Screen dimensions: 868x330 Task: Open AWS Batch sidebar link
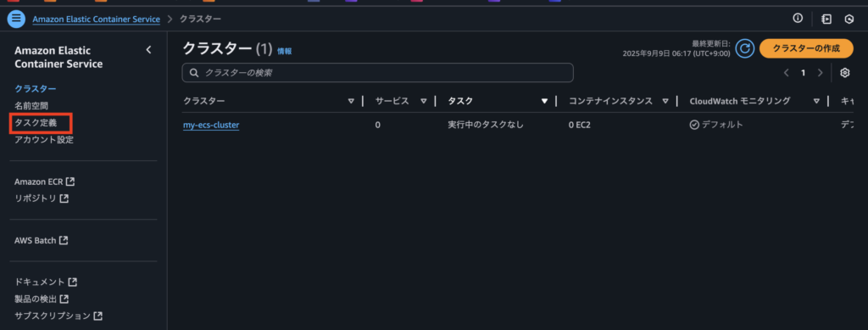coord(36,240)
